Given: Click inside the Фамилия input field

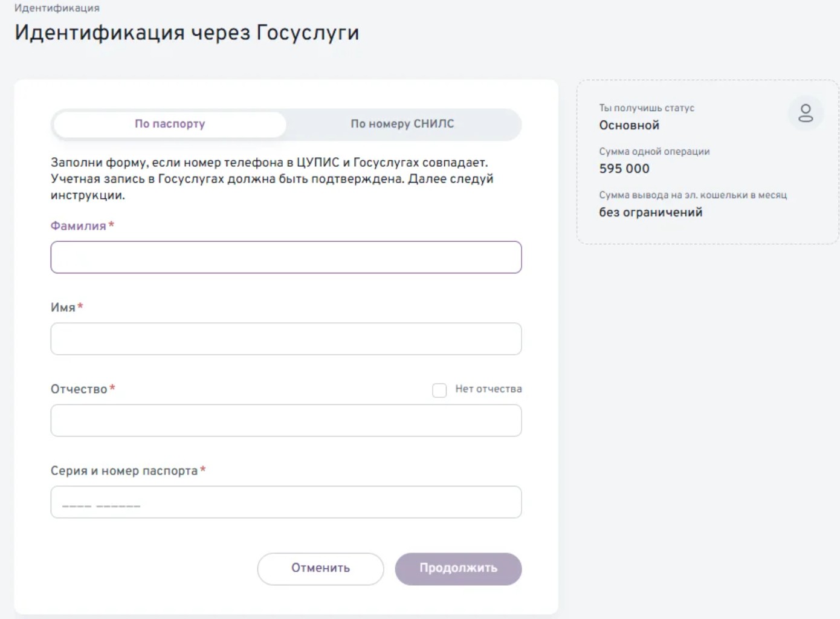Looking at the screenshot, I should coord(286,257).
